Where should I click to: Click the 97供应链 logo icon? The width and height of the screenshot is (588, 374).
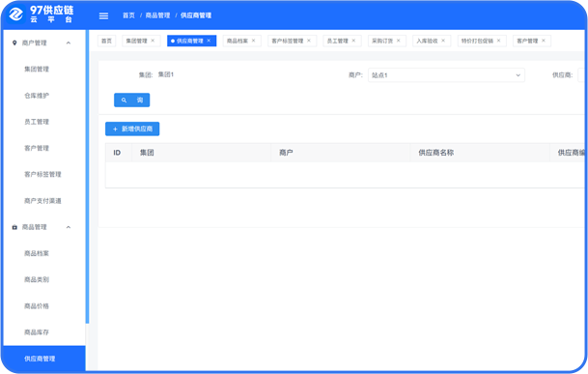[x=15, y=14]
